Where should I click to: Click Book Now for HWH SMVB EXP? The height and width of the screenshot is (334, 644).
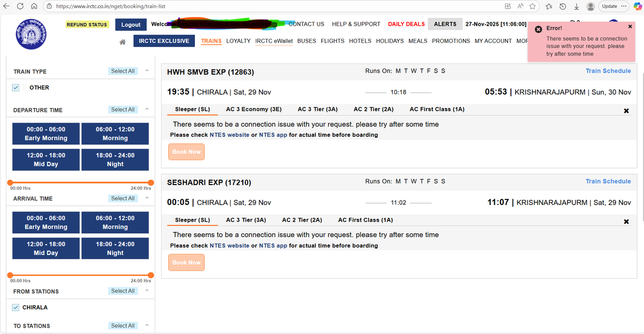(x=186, y=152)
